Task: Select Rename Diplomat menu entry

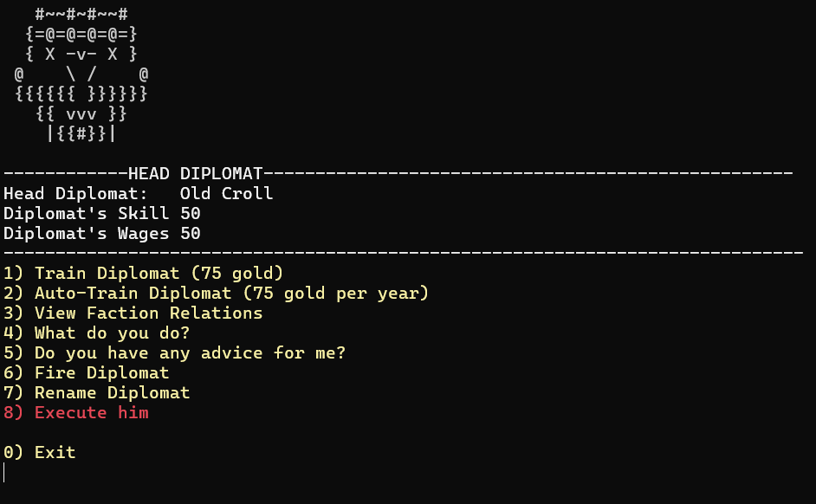Action: (96, 392)
